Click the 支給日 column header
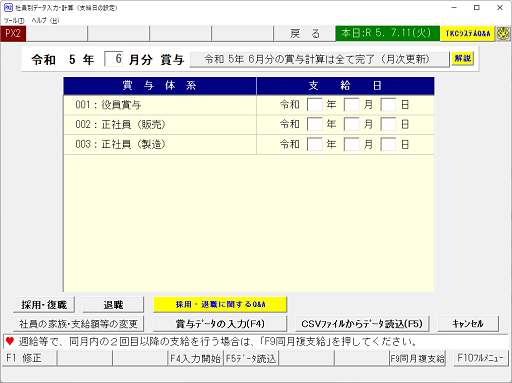This screenshot has height=383, width=512. [345, 86]
